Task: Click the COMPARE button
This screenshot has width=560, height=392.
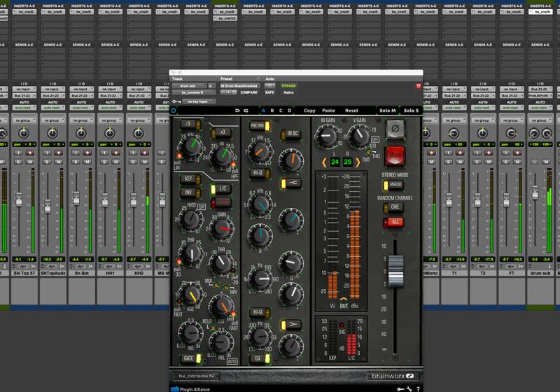Action: point(249,92)
